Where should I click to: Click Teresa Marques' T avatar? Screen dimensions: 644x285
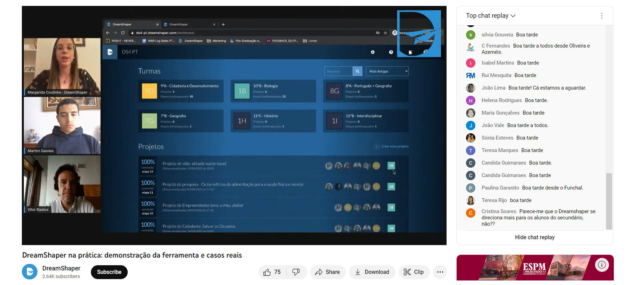471,150
